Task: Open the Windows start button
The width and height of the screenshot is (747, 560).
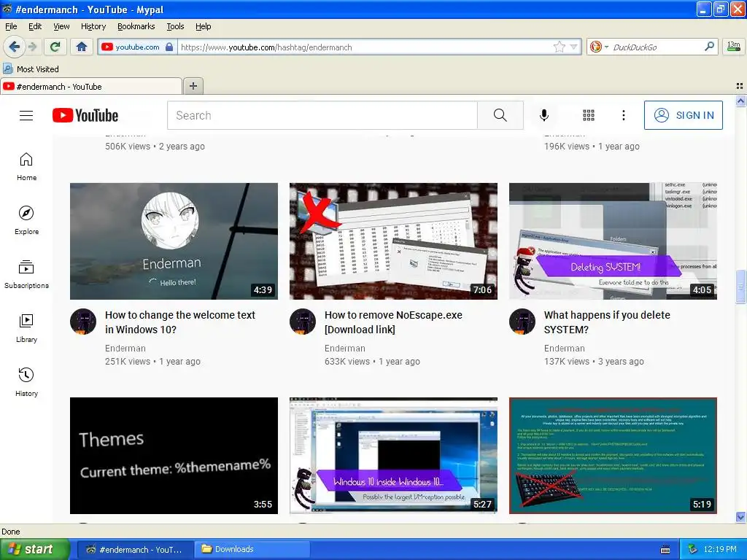Action: (34, 550)
